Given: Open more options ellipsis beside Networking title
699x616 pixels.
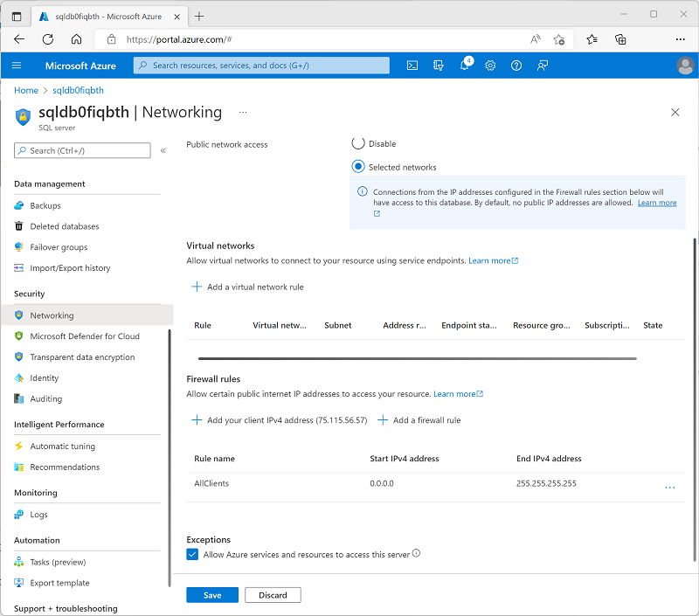Looking at the screenshot, I should click(243, 113).
